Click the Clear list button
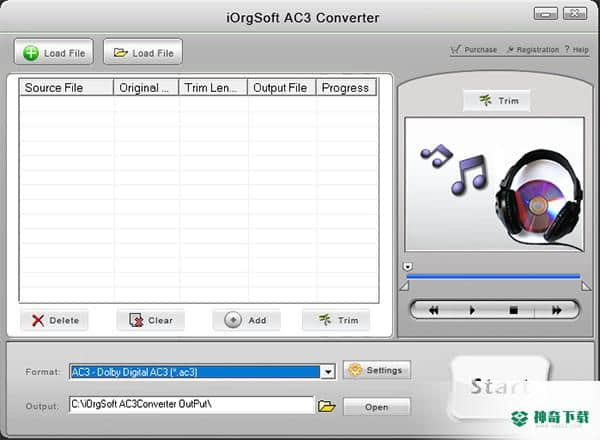Image resolution: width=600 pixels, height=440 pixels. coord(151,320)
